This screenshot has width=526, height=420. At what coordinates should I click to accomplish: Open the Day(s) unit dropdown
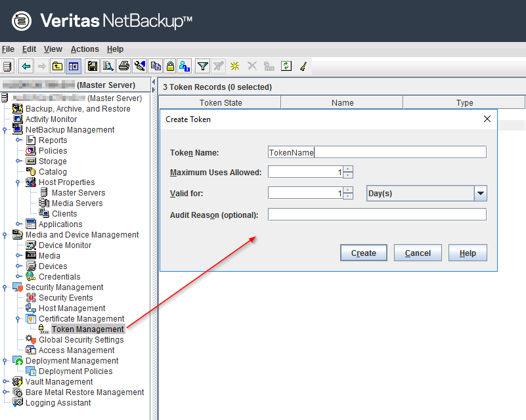pos(480,193)
